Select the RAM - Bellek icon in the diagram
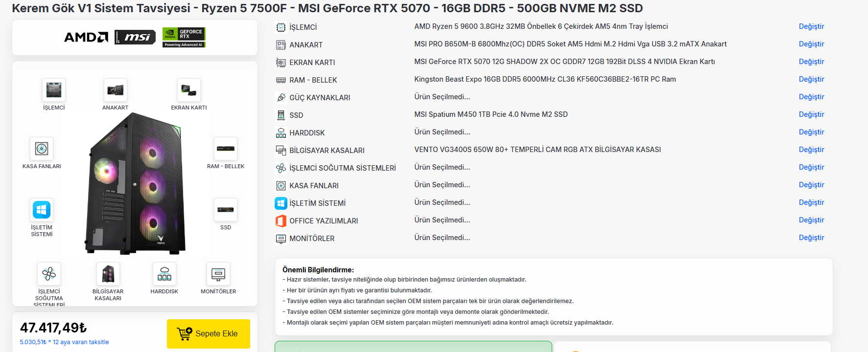 coord(226,149)
